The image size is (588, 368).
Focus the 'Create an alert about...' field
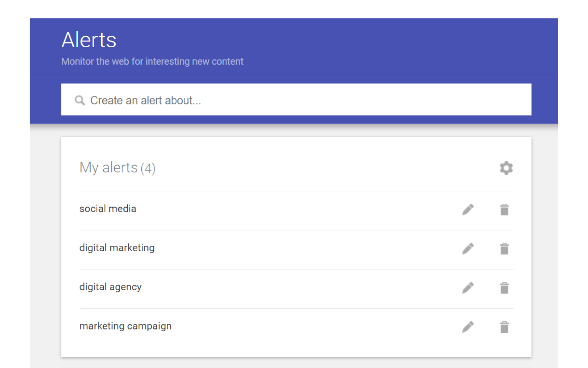296,100
